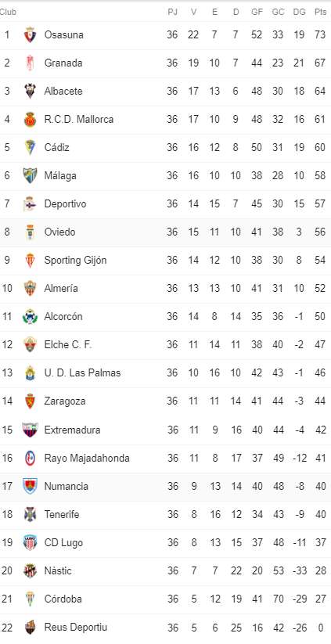
Task: Click the R.C.D. Mallorca crest icon
Action: coord(30,120)
